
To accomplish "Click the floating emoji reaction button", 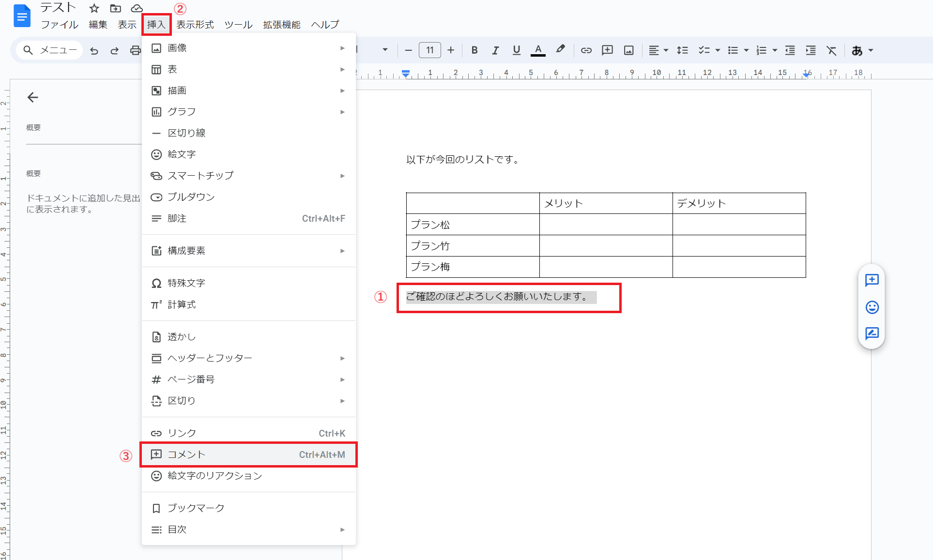I will tap(872, 307).
